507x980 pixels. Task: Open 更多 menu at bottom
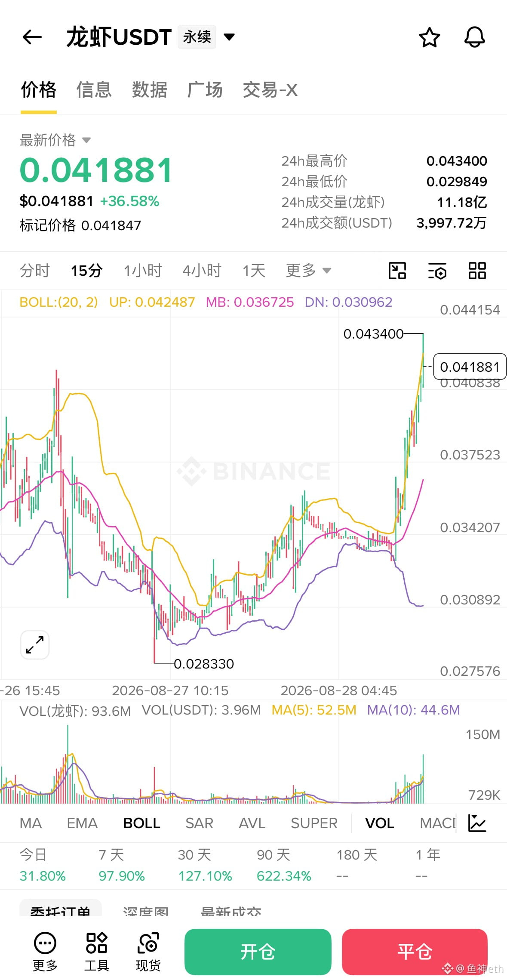coord(45,952)
